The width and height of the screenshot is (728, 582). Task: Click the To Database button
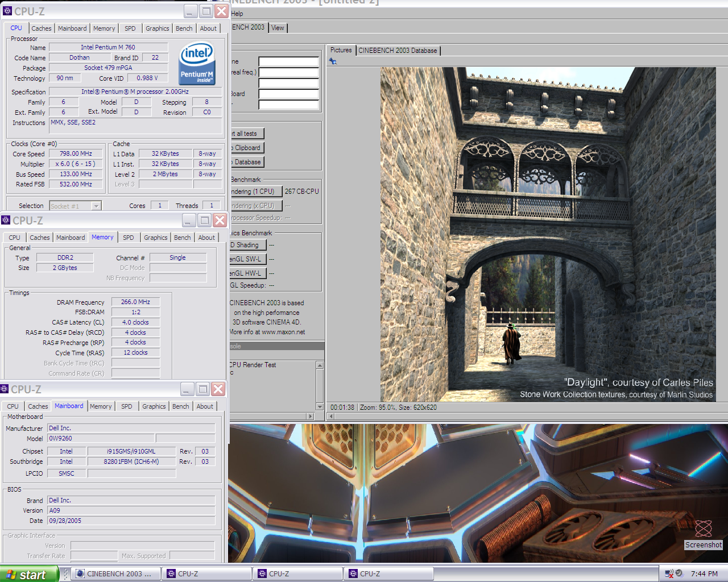click(247, 162)
